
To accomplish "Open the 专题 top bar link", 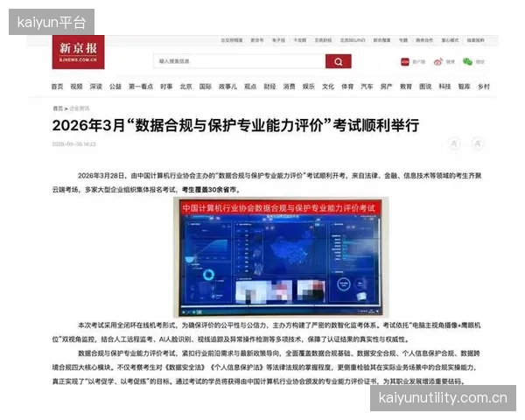I will [x=403, y=40].
